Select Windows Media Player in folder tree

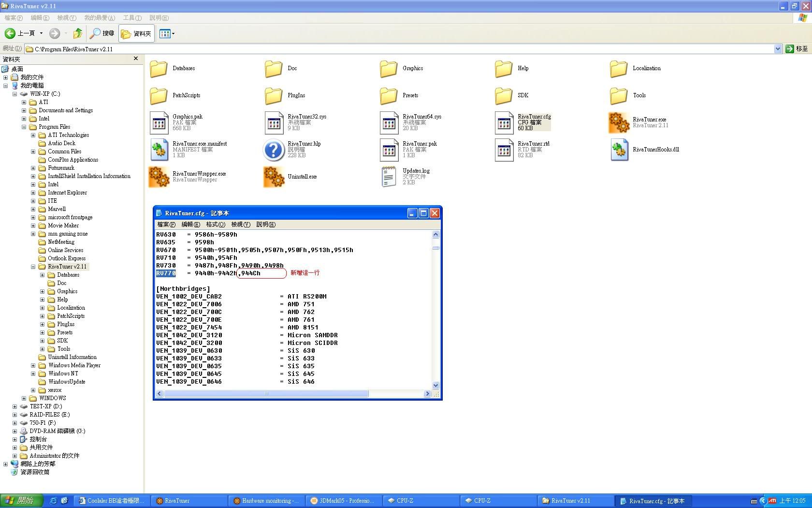74,365
